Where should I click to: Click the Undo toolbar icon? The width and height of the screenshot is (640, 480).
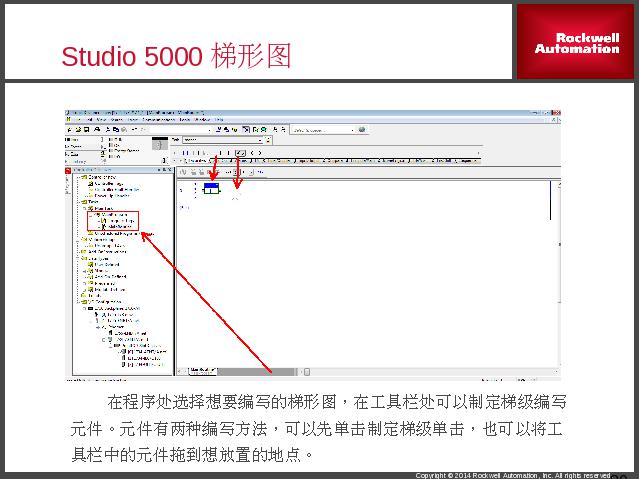coord(135,130)
